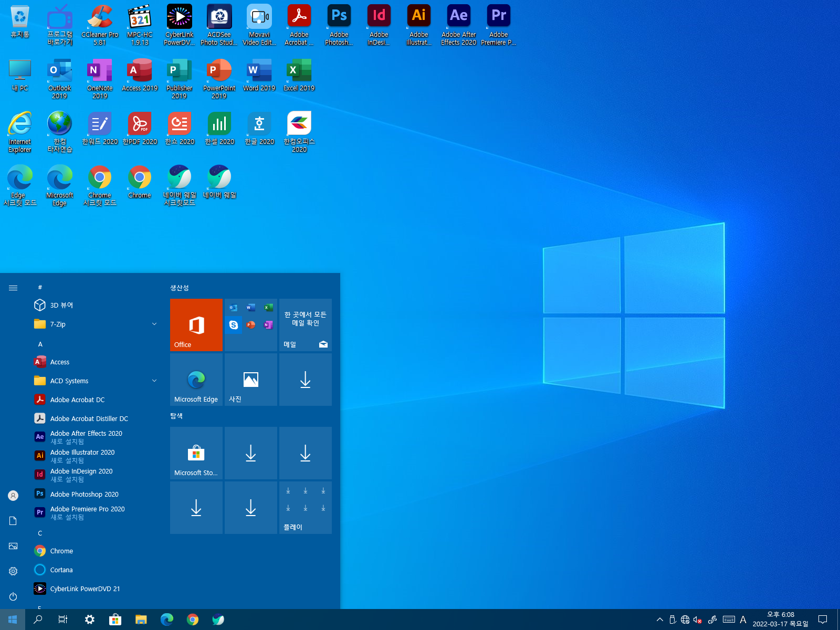Launch Cortana from the Start app list
840x630 pixels.
(x=96, y=570)
